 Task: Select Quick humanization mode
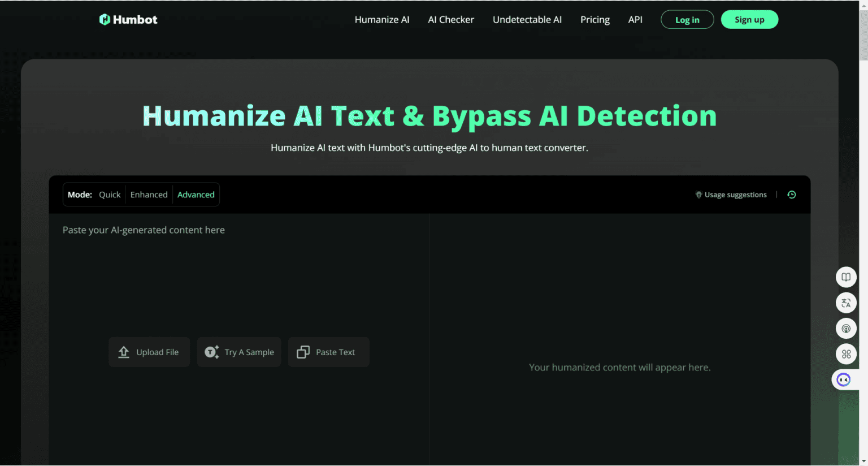click(110, 194)
